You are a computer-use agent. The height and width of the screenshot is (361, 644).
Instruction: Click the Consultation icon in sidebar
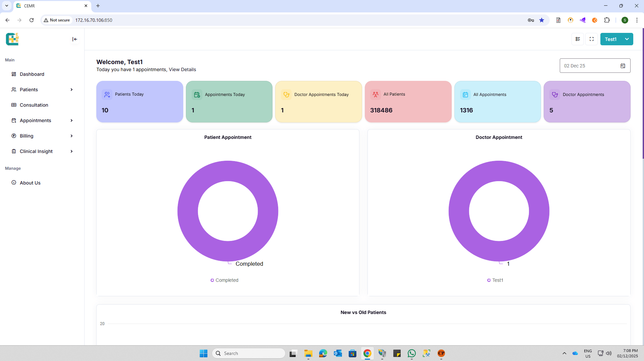[x=14, y=105]
